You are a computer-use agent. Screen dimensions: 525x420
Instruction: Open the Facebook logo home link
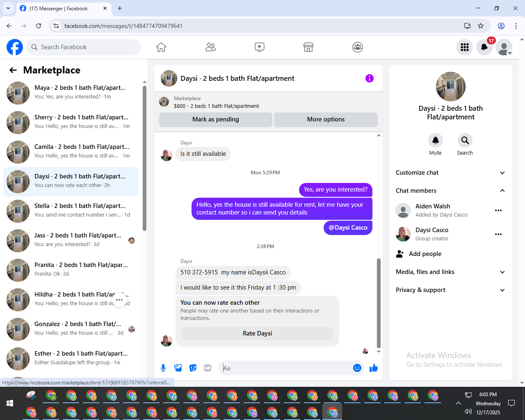tap(15, 47)
